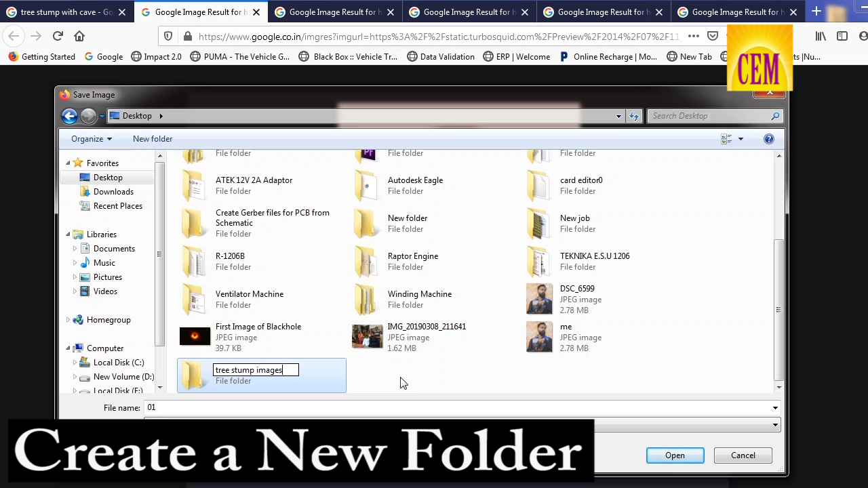Select the IMG_20190308_211641 photo thumbnail

[x=367, y=336]
